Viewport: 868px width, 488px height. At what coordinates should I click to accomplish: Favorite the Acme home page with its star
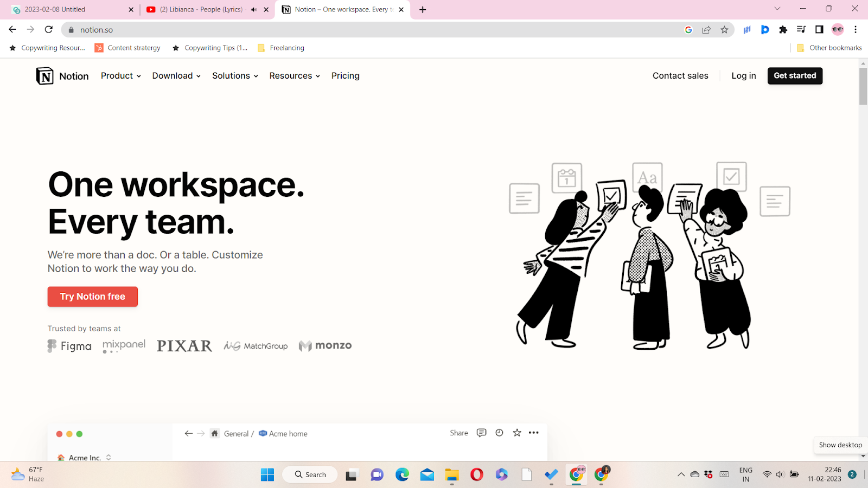point(516,433)
